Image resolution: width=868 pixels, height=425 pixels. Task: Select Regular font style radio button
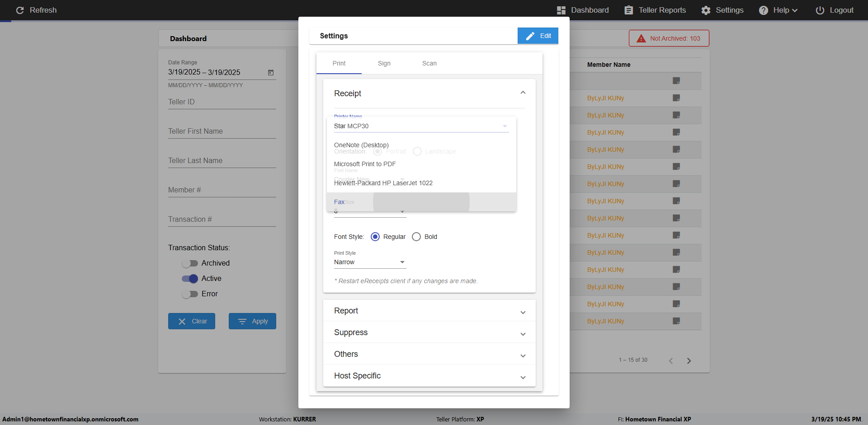click(x=375, y=237)
